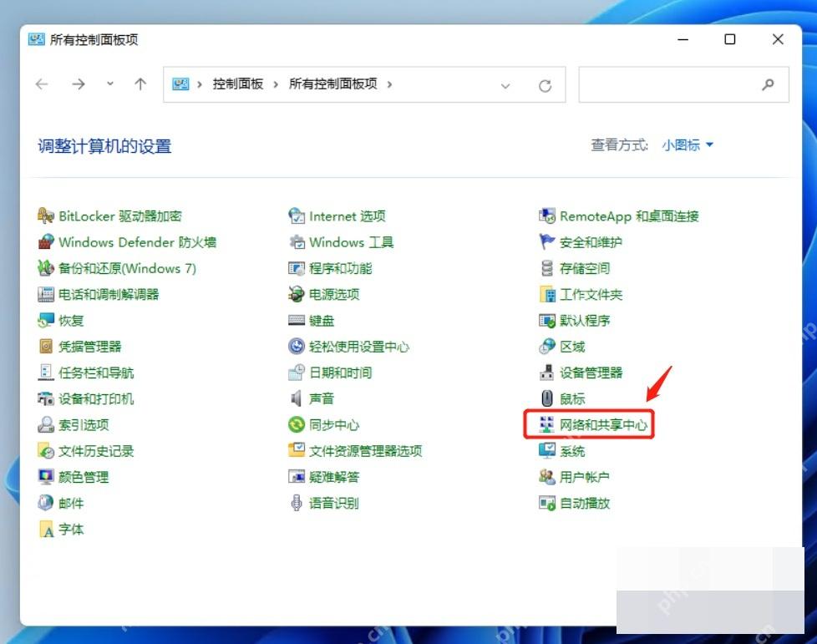This screenshot has height=644, width=817.
Task: Expand chevron before 控制面板 breadcrumb
Action: point(199,84)
